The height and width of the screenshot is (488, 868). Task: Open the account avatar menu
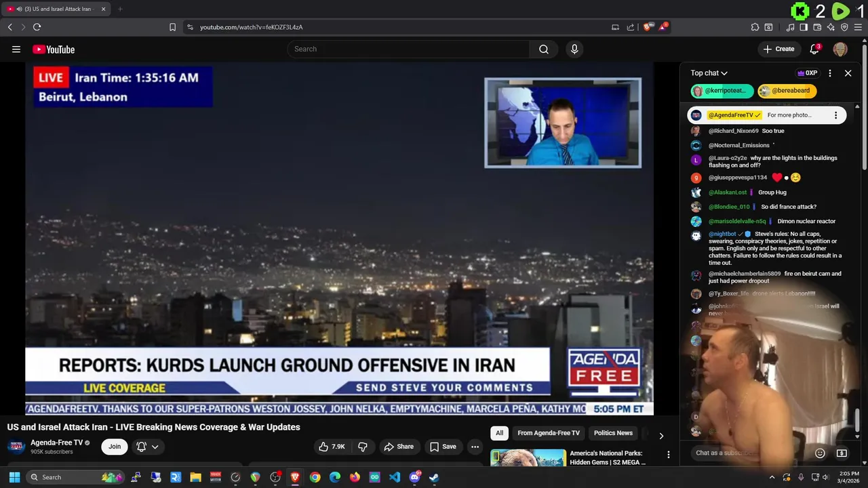(x=840, y=49)
